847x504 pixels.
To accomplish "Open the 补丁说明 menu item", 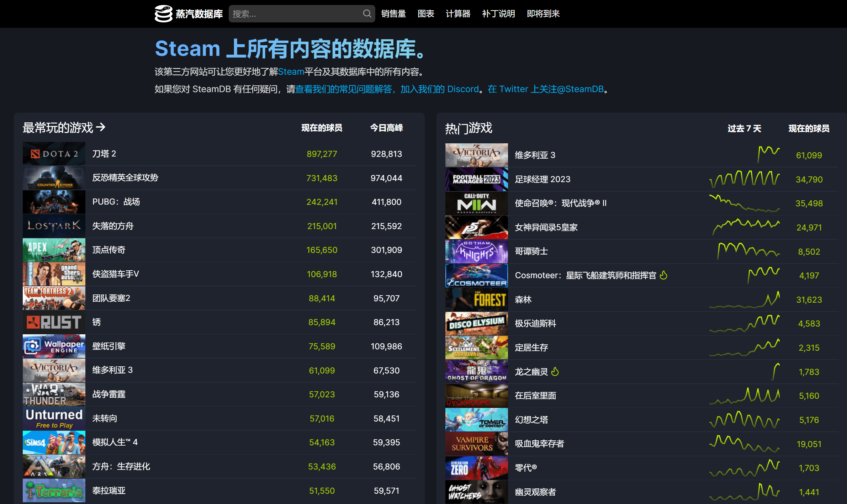I will (498, 14).
